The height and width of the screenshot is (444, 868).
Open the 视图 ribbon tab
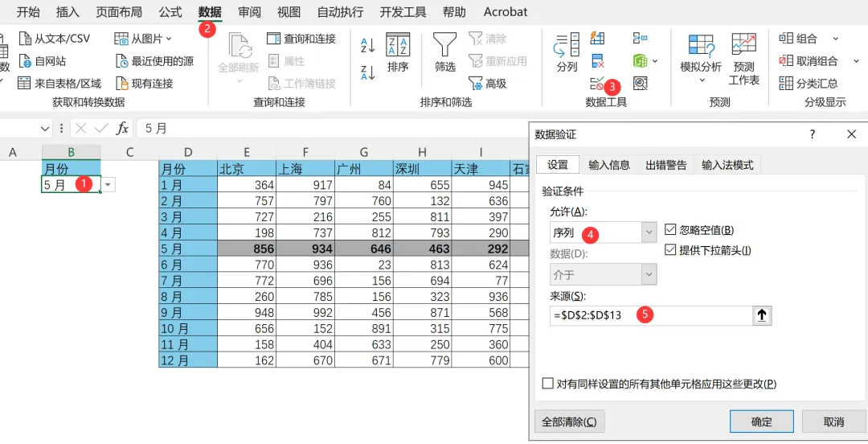(289, 11)
